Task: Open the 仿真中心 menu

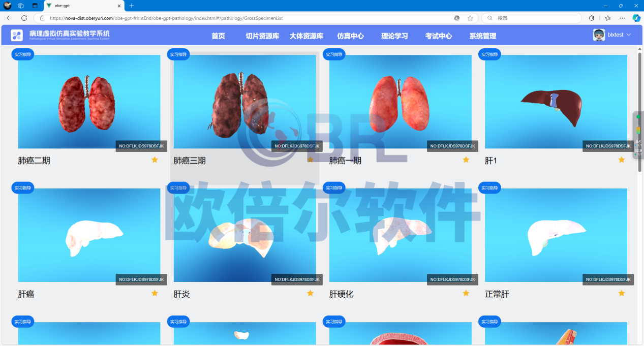Action: (x=351, y=36)
